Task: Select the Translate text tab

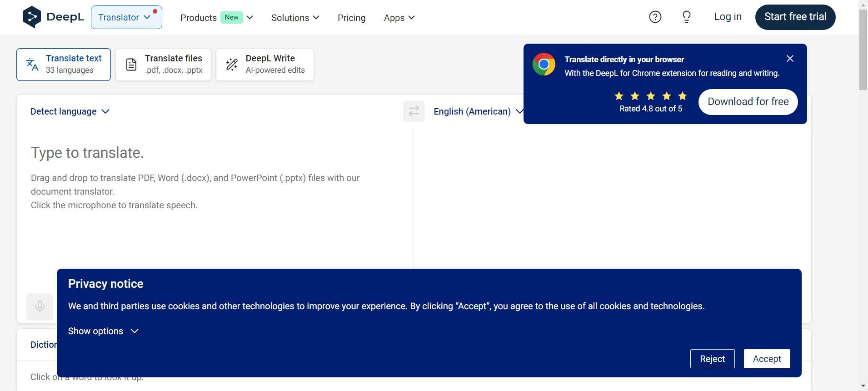Action: [x=64, y=65]
